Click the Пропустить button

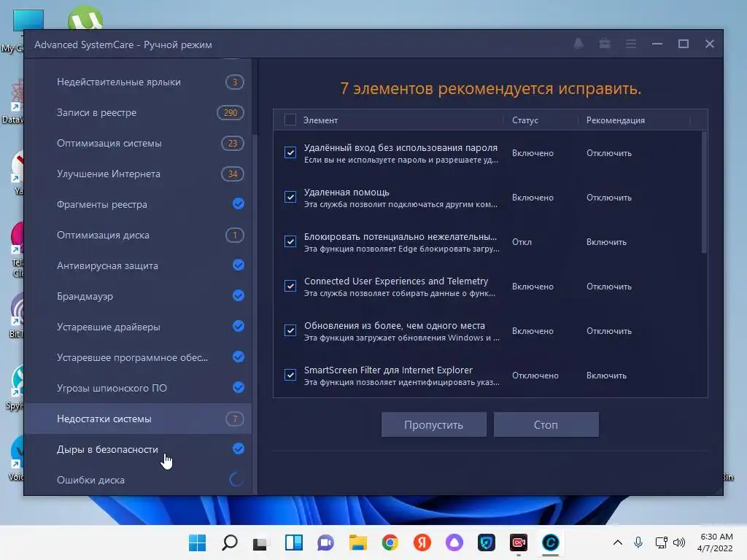(433, 424)
